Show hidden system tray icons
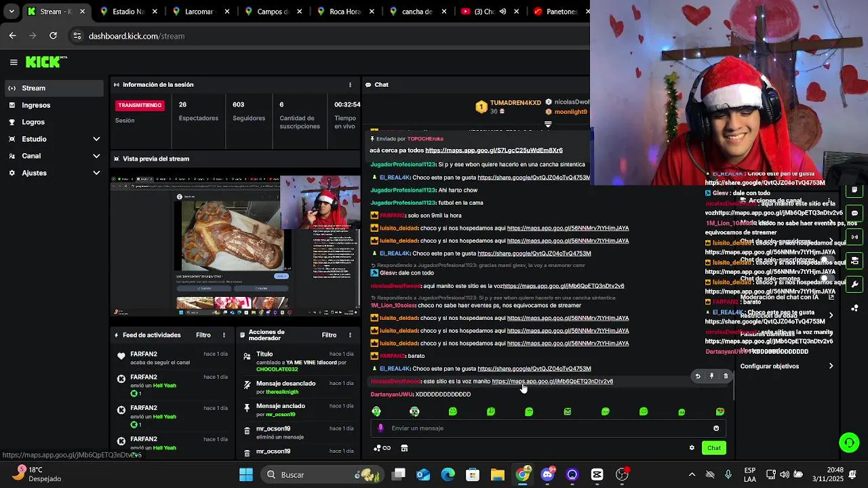This screenshot has width=868, height=488. click(x=692, y=474)
